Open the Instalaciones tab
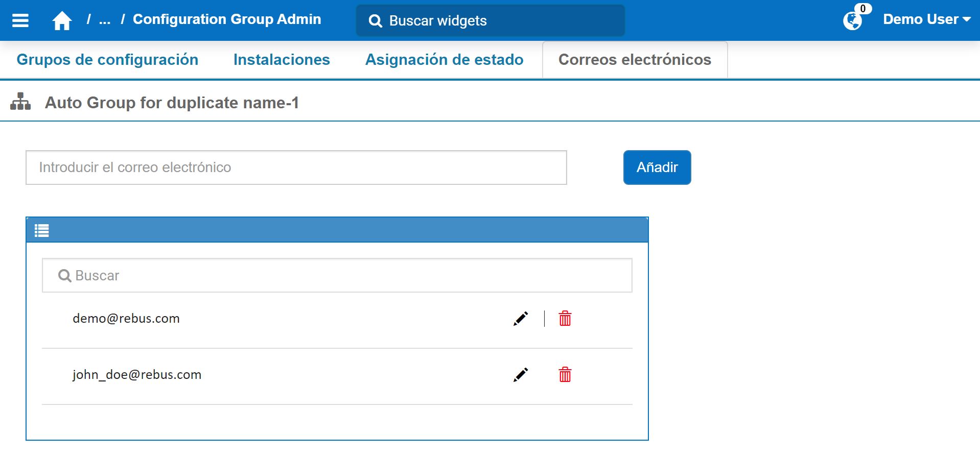Viewport: 980px width, 455px height. point(282,60)
